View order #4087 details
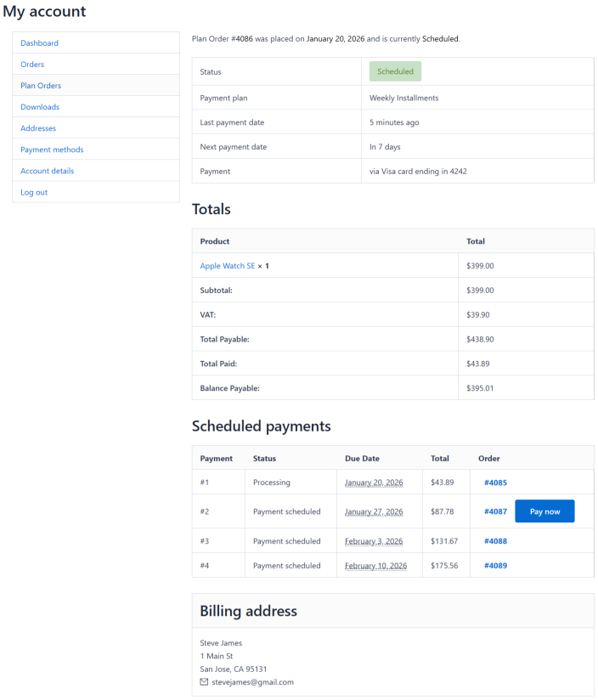This screenshot has height=700, width=598. [495, 511]
